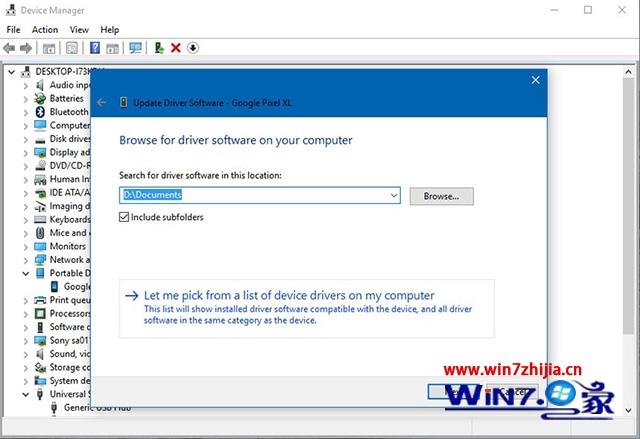The width and height of the screenshot is (640, 439).
Task: Click the Disable device down-arrow icon
Action: [193, 48]
